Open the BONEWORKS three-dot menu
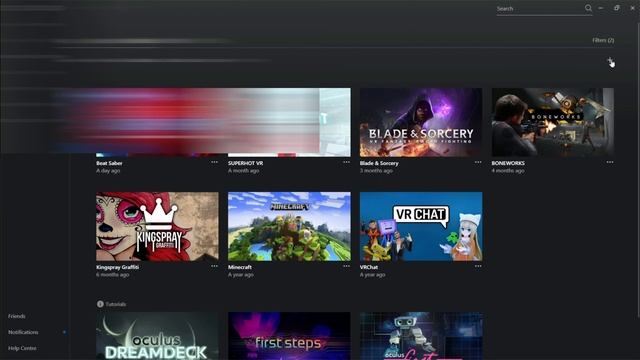This screenshot has height=360, width=640. click(610, 162)
